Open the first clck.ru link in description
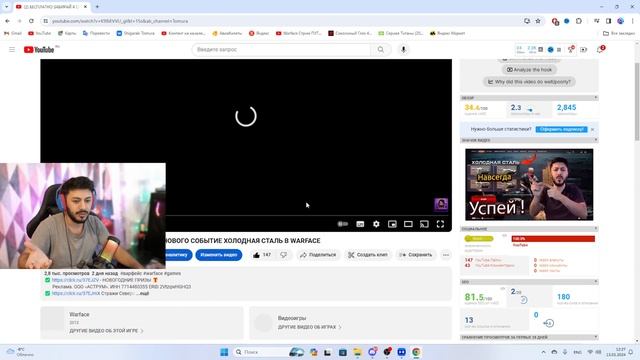640x360 pixels. point(76,280)
